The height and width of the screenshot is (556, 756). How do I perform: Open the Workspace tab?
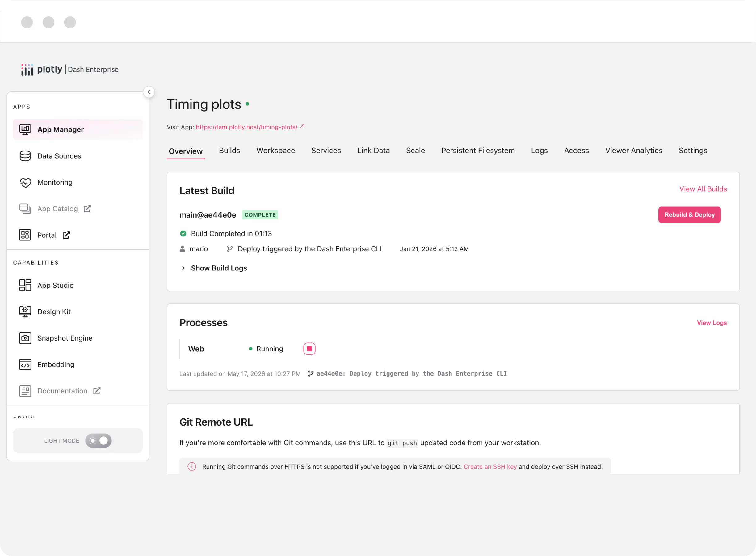[x=276, y=151]
